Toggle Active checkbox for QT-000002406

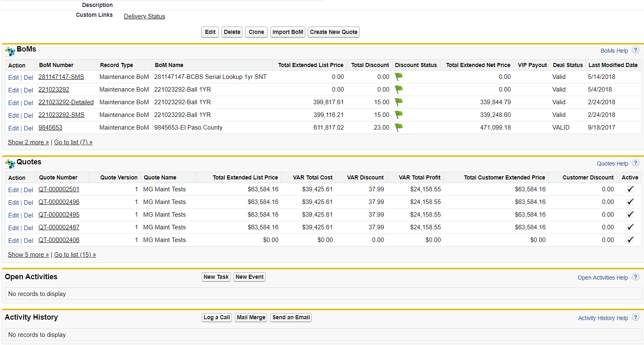tap(630, 240)
